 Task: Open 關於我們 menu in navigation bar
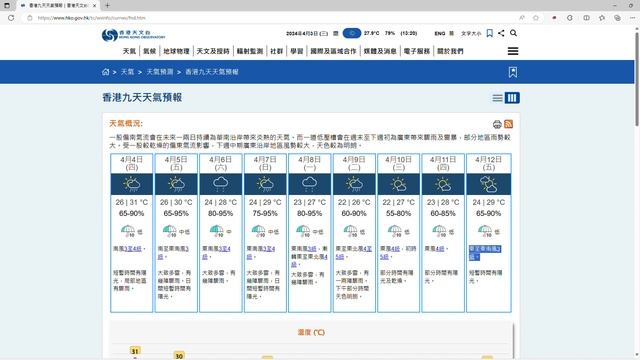[x=450, y=51]
